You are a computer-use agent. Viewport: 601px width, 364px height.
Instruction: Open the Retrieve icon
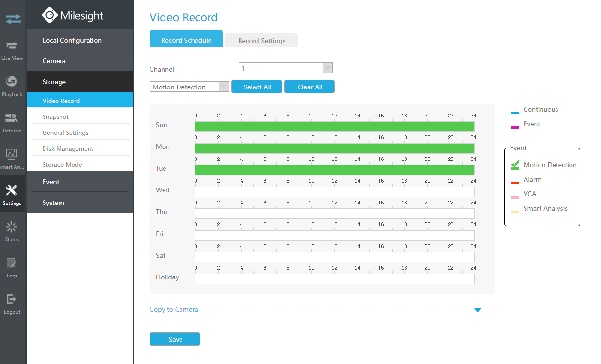click(x=12, y=117)
